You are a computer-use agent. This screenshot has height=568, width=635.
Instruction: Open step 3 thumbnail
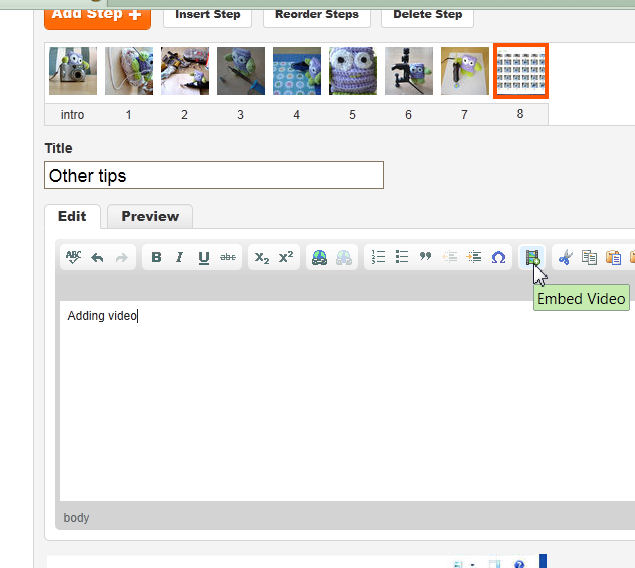(x=241, y=71)
